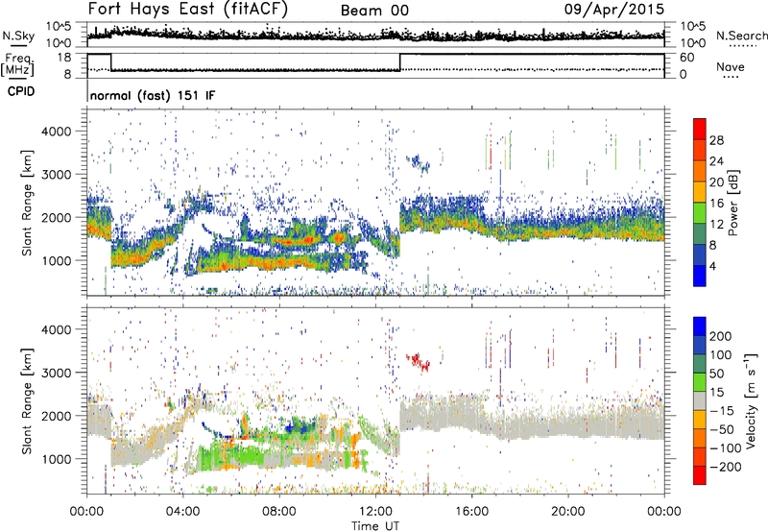Click the noise trace in N.Sky panel
The image size is (768, 532).
point(375,36)
